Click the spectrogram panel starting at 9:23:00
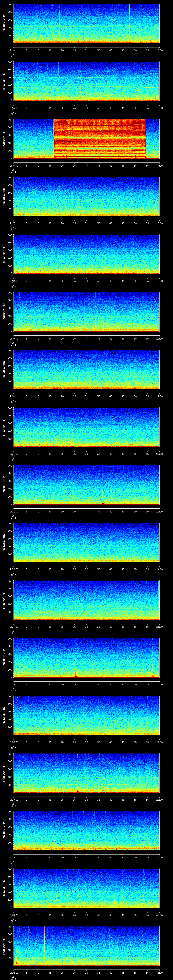The width and height of the screenshot is (173, 980). pos(86,542)
